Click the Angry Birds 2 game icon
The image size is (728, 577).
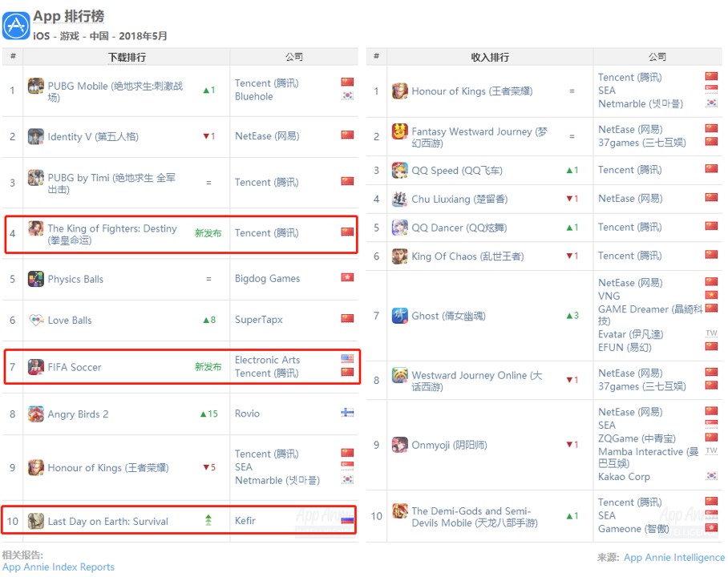[x=36, y=414]
